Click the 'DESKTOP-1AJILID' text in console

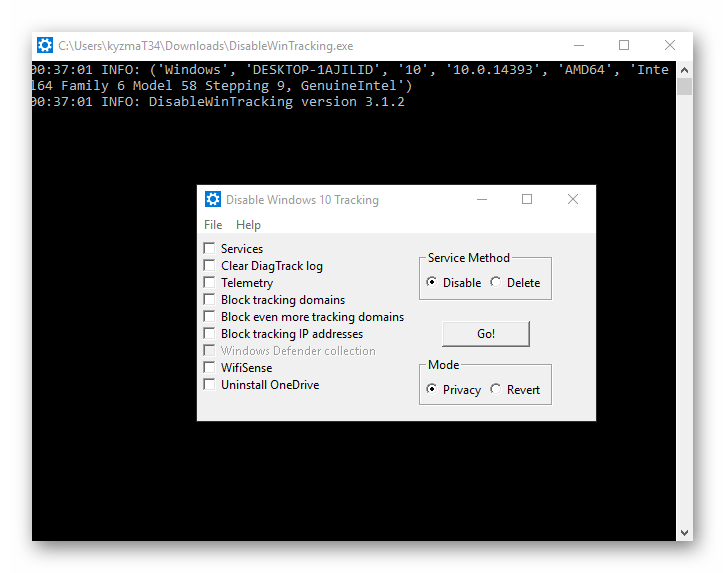click(313, 70)
